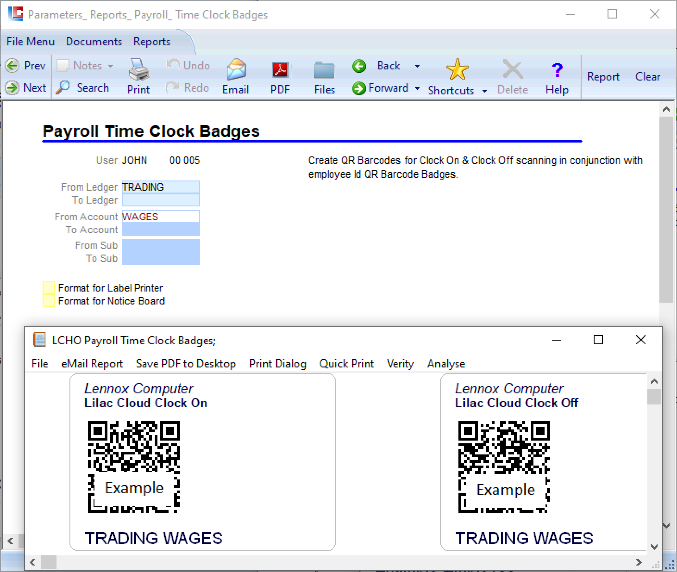This screenshot has width=677, height=572.
Task: Click the report window scroll left arrow
Action: (x=33, y=562)
